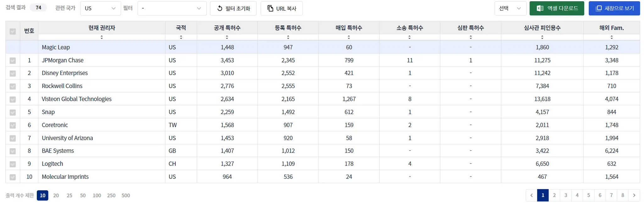
Task: Go to previous page arrow
Action: pyautogui.click(x=531, y=195)
